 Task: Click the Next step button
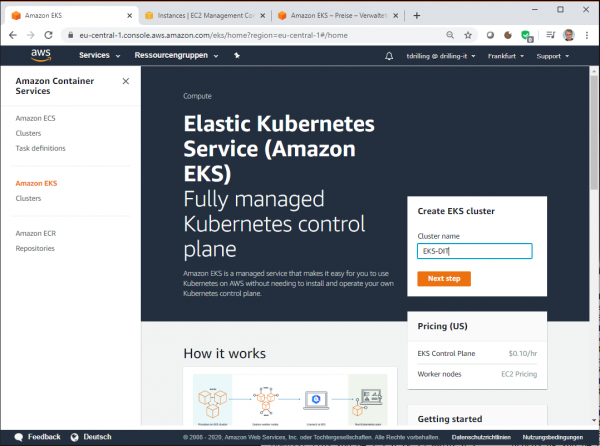tap(444, 278)
